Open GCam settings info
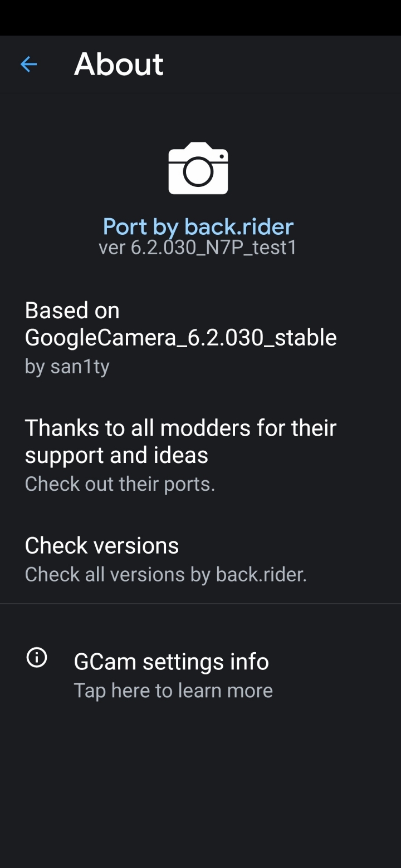Image resolution: width=401 pixels, height=868 pixels. click(x=200, y=674)
